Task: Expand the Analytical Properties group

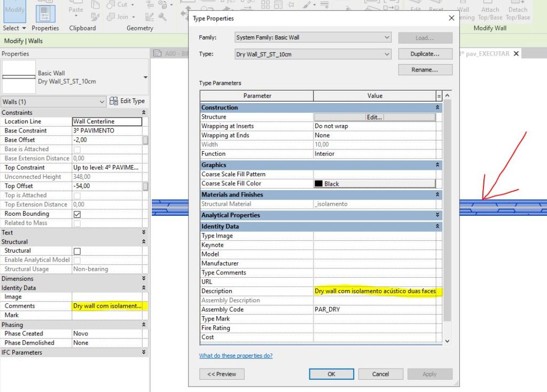Action: point(437,215)
